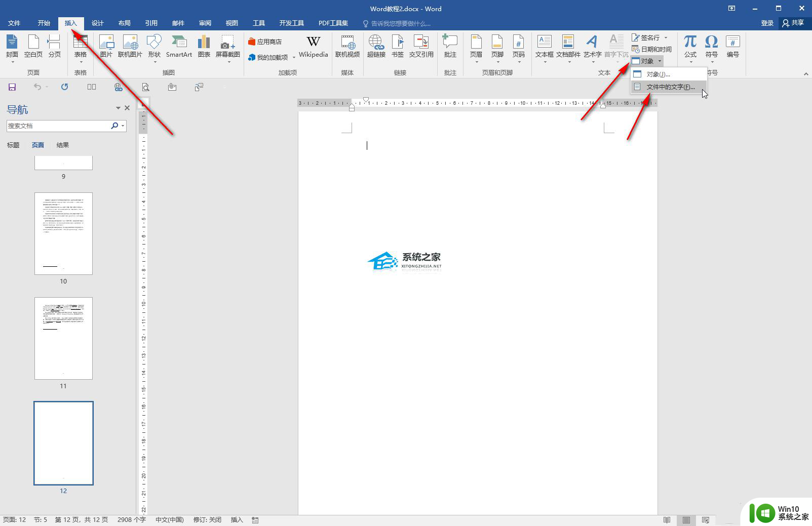Expand the undo history dropdown
812x526 pixels.
click(x=47, y=87)
